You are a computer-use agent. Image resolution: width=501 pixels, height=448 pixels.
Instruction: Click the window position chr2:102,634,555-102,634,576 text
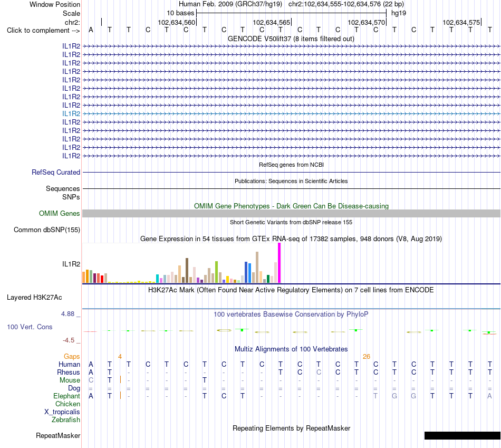click(x=346, y=4)
